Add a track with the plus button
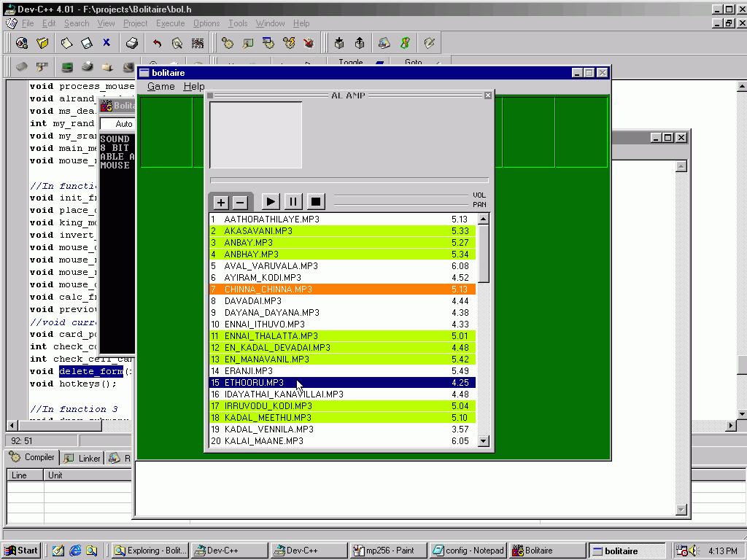Screen dimensions: 747x560 [x=220, y=201]
